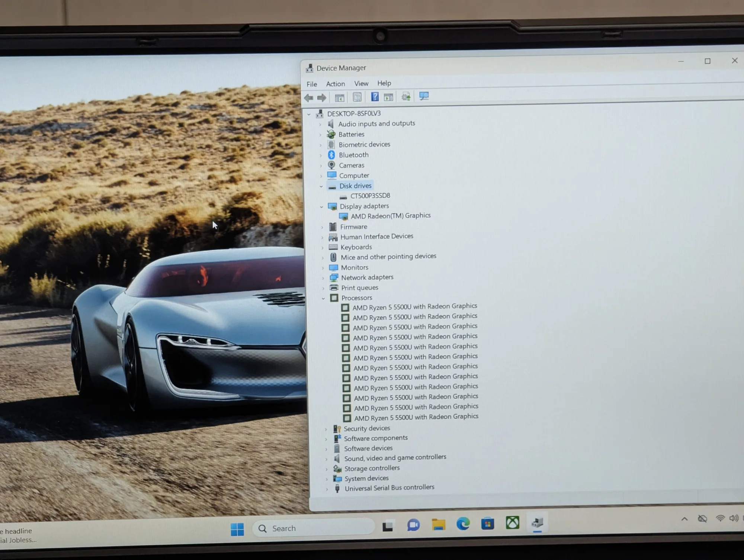The image size is (744, 560).
Task: Click the Properties toolbar icon
Action: [x=357, y=97]
